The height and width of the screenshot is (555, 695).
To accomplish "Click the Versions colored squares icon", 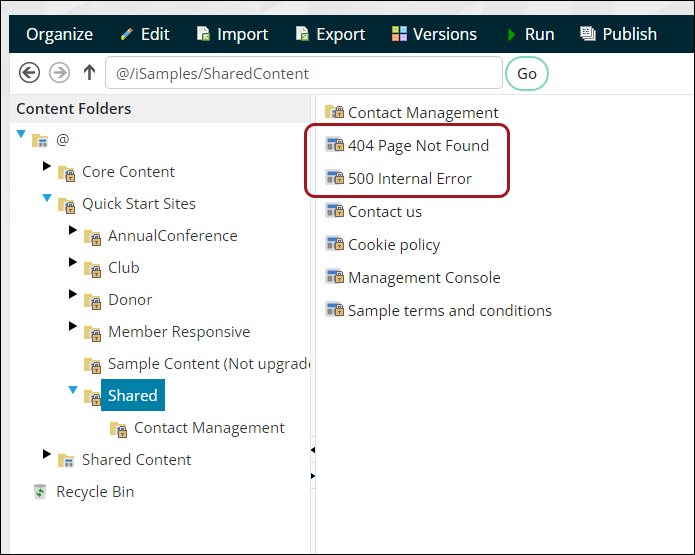I will [399, 34].
